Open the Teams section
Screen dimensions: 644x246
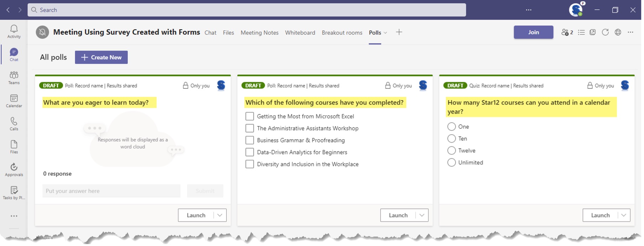pos(14,78)
